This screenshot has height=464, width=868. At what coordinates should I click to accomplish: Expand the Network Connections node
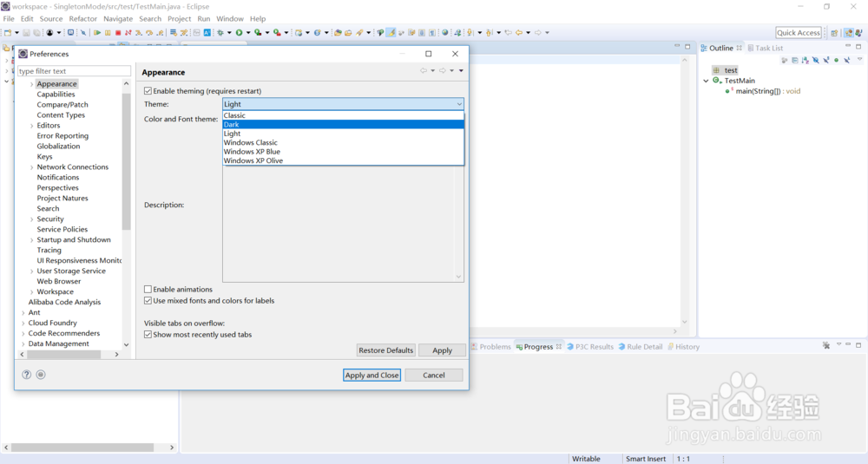pyautogui.click(x=31, y=167)
